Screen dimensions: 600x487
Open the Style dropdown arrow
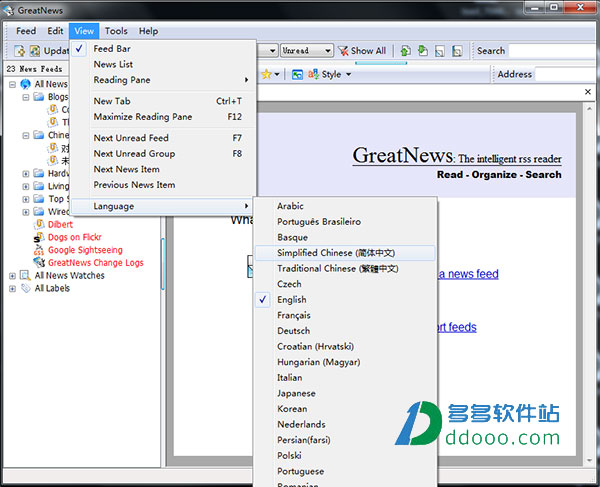pyautogui.click(x=349, y=74)
